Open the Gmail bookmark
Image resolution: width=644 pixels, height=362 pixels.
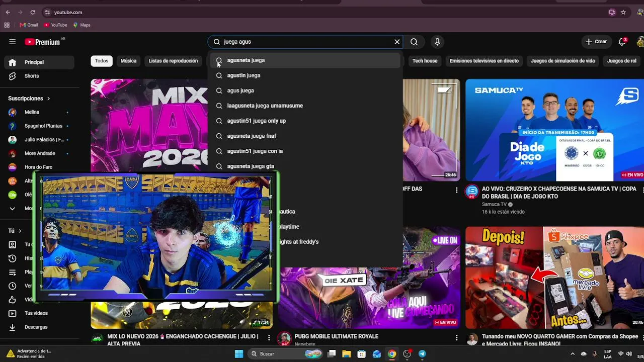click(x=29, y=25)
